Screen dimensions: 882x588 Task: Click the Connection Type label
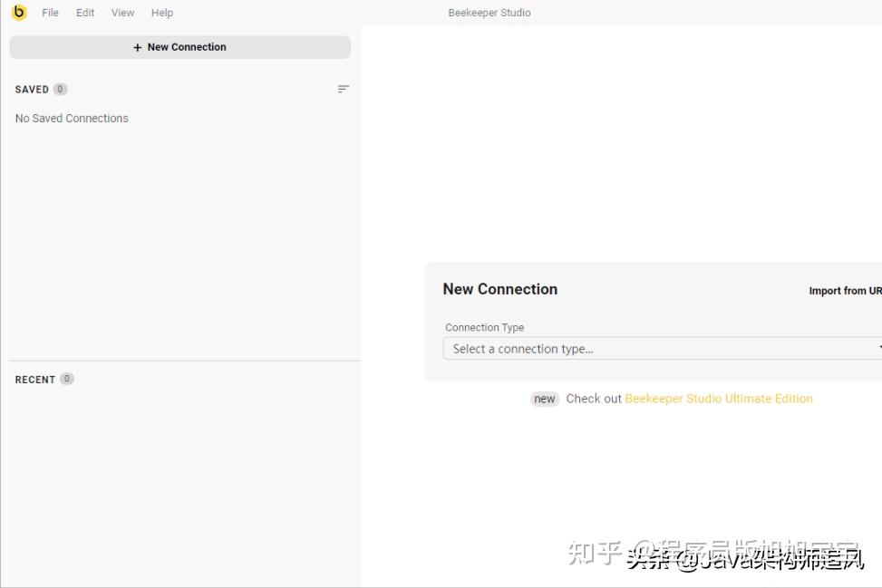click(x=484, y=327)
